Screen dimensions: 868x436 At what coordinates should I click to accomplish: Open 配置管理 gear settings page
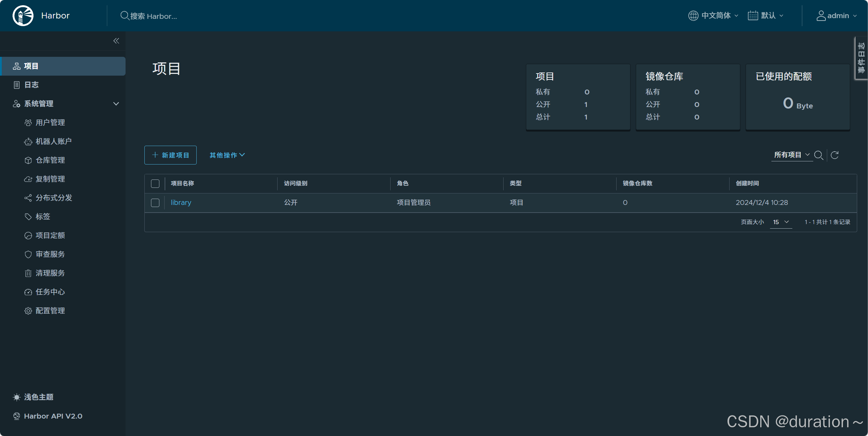tap(50, 311)
